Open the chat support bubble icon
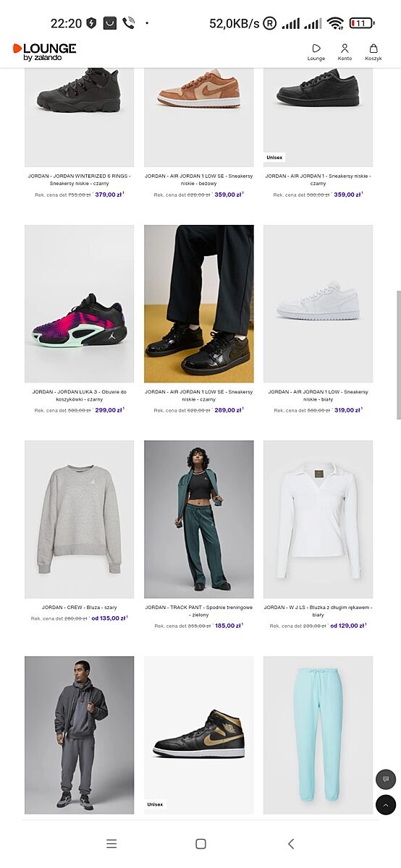401x868 pixels. (386, 779)
